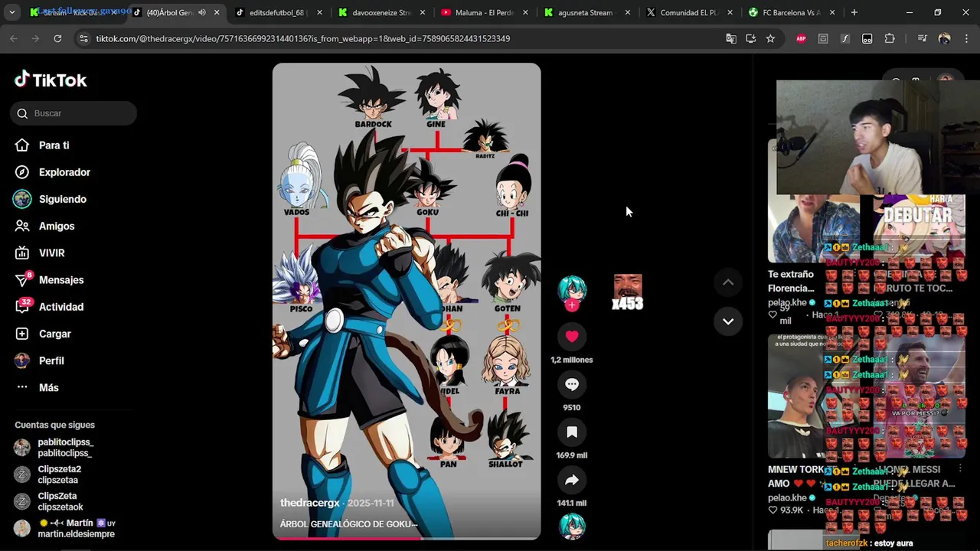Go to Siguiendo feed
Viewport: 980px width, 551px height.
click(x=63, y=199)
